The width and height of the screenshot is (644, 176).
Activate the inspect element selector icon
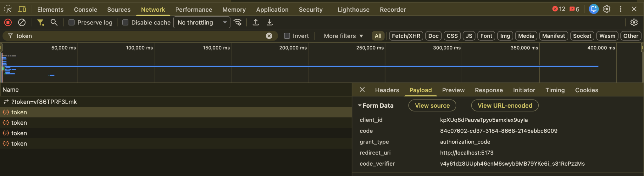[x=8, y=9]
